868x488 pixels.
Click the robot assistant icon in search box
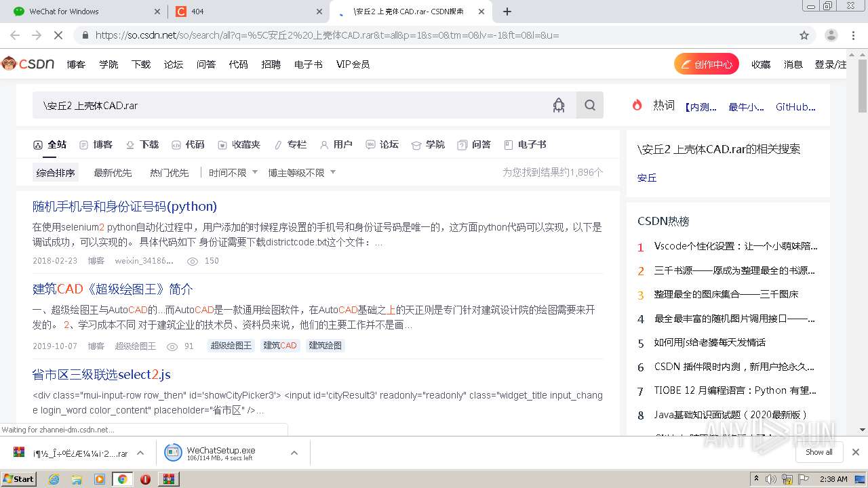559,105
